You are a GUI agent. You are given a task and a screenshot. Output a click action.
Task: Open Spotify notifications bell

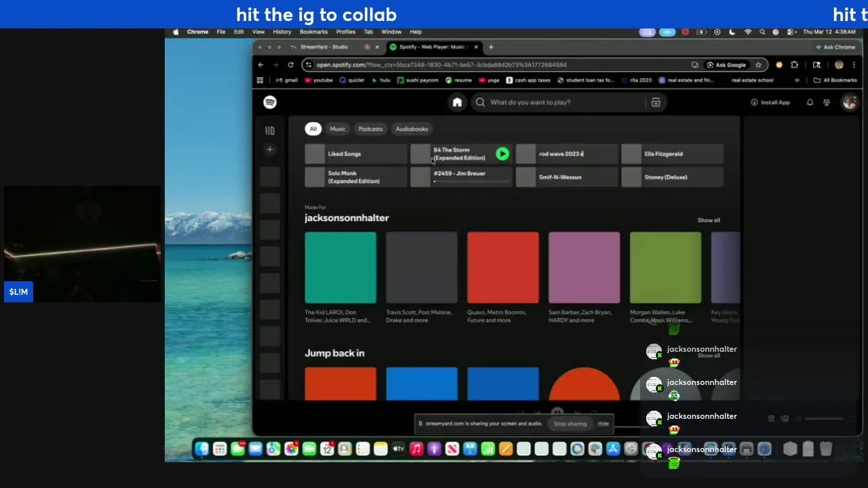810,102
